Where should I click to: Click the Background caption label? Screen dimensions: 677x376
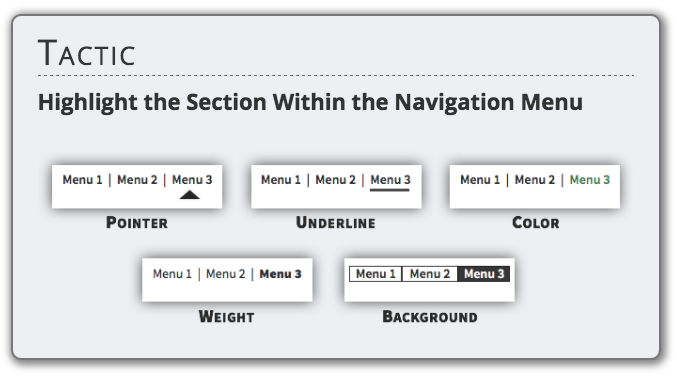click(x=430, y=317)
